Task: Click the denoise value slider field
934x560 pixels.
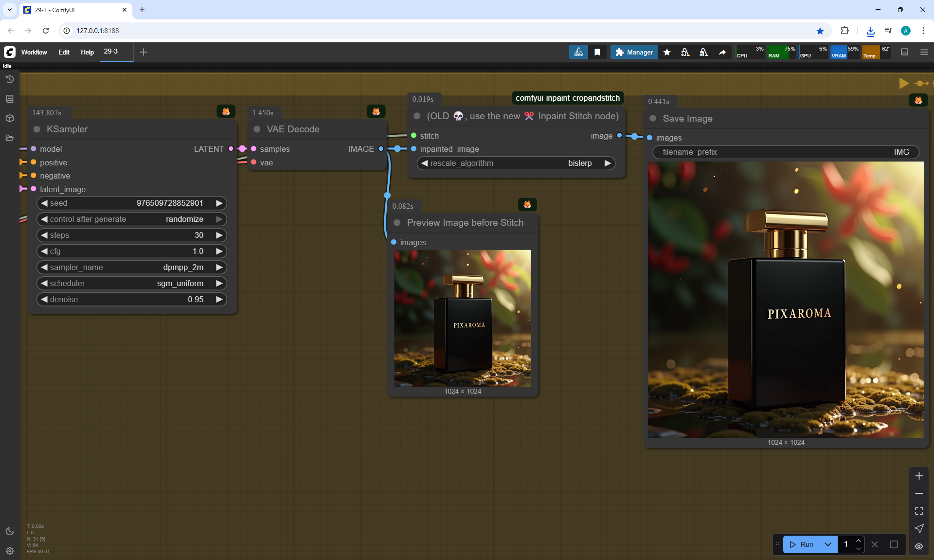Action: tap(131, 299)
